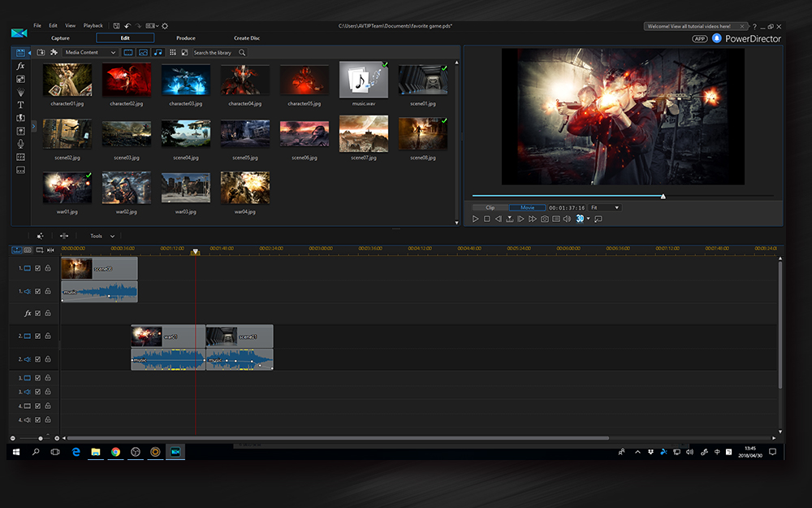Click the add track icon in timeline header
The image size is (812, 508).
pos(39,250)
